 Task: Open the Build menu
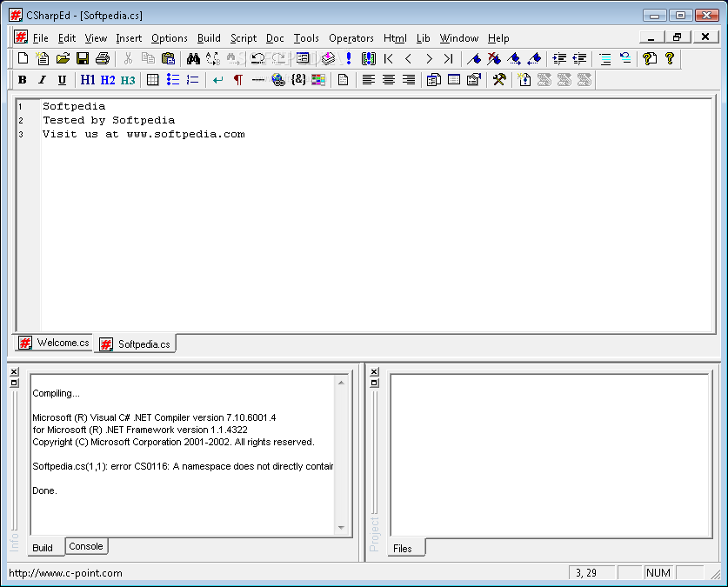209,38
